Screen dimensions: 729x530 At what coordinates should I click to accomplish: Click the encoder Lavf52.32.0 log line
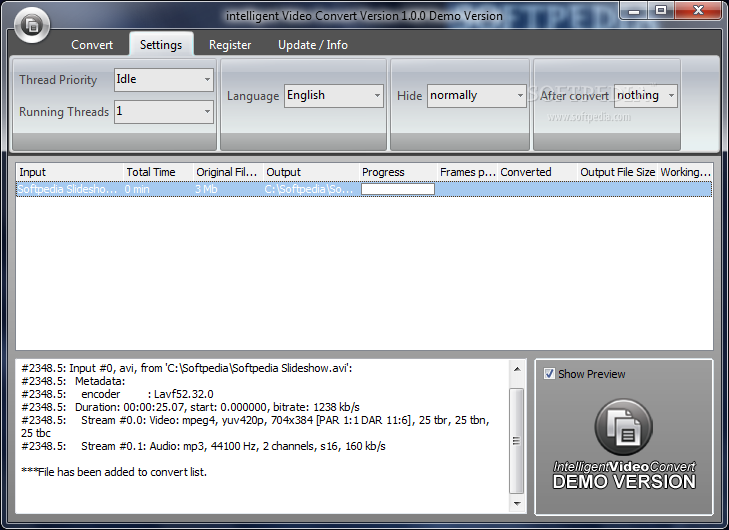tap(117, 394)
